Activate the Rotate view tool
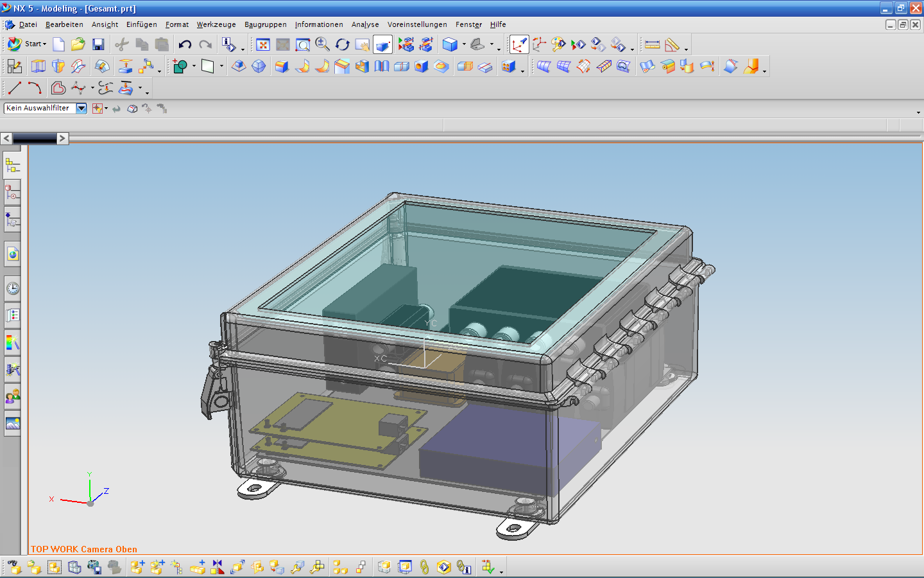This screenshot has height=578, width=924. [x=343, y=44]
